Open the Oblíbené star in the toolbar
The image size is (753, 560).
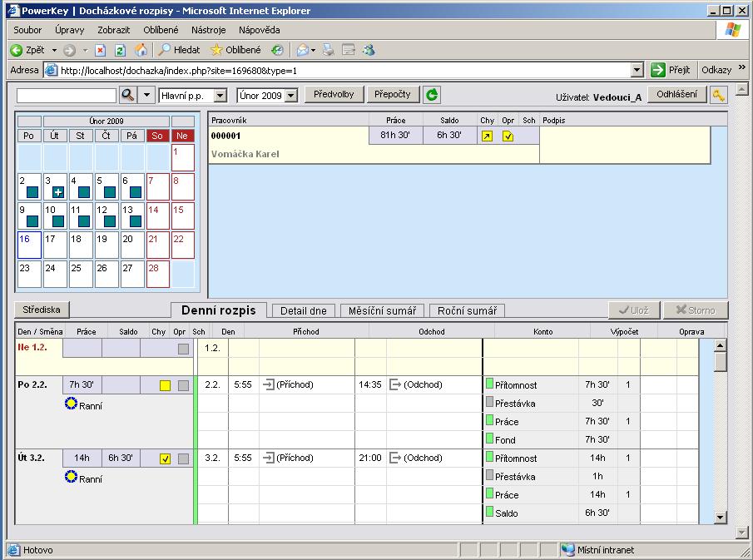coord(235,50)
